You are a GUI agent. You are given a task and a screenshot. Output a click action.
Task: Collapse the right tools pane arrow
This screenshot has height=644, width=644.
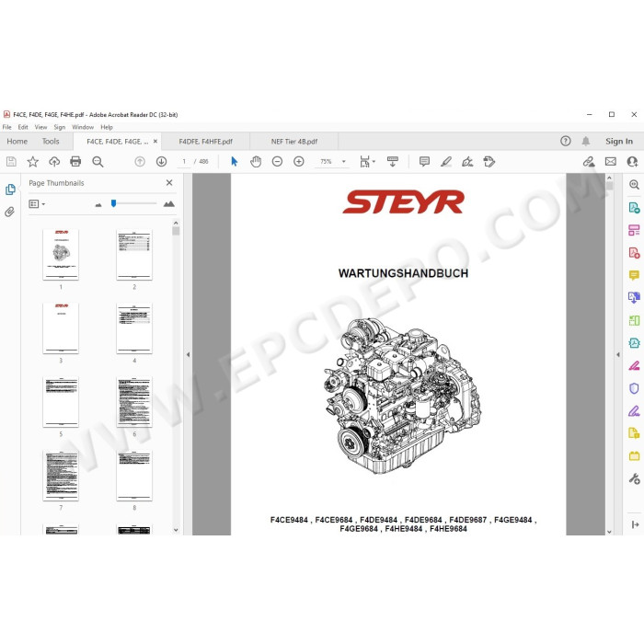click(618, 354)
